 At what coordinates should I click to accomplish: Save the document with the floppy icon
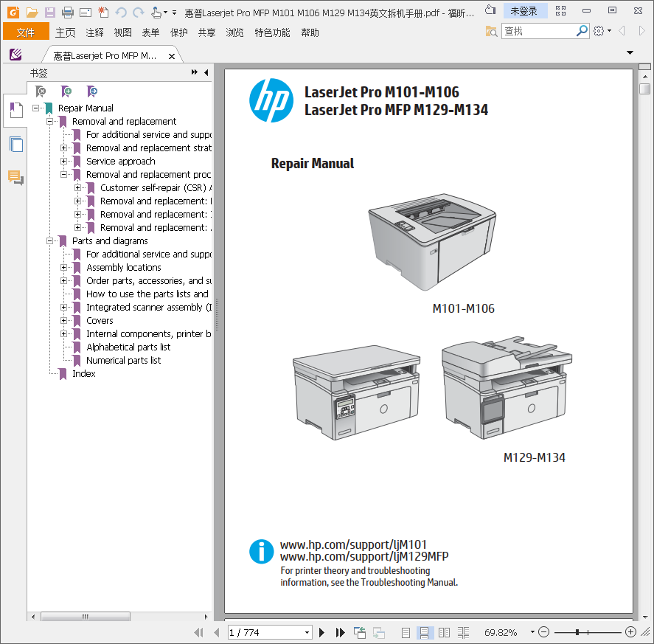[x=50, y=13]
